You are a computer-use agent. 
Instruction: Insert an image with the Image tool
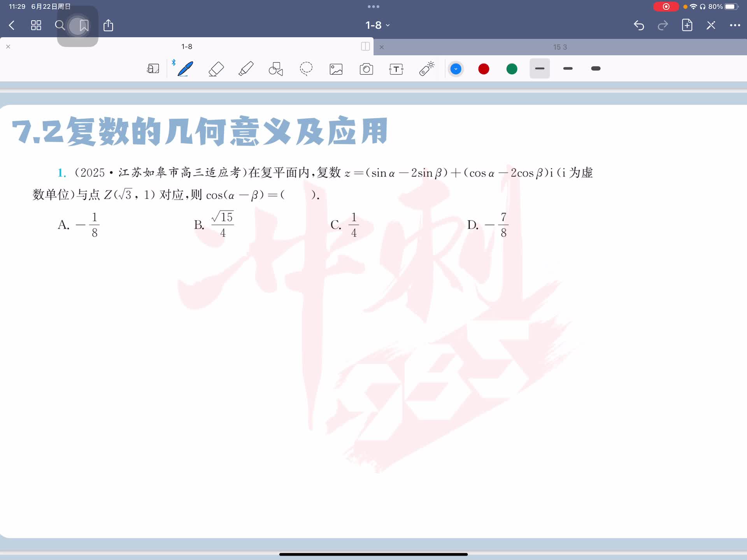336,69
